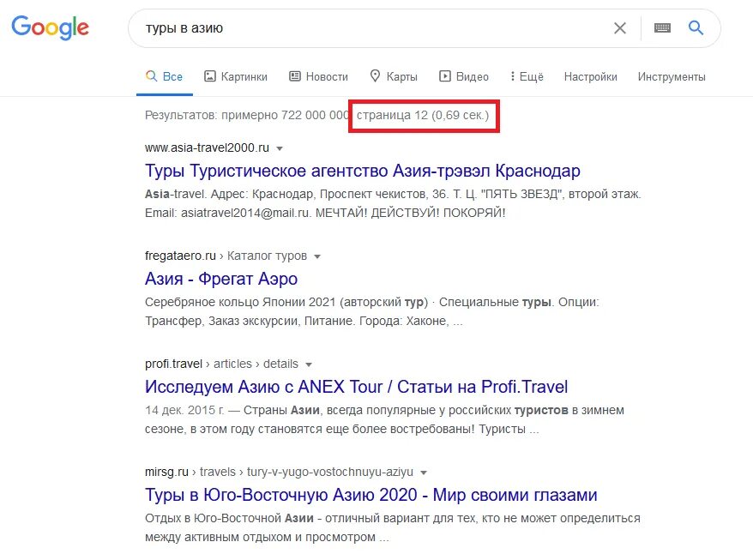Open 'Инструменты' options
Screen dimensions: 753x560
pyautogui.click(x=672, y=77)
